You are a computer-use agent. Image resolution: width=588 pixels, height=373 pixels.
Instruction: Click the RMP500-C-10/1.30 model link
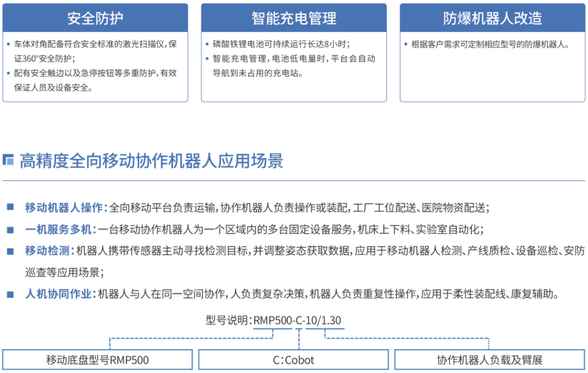point(298,321)
